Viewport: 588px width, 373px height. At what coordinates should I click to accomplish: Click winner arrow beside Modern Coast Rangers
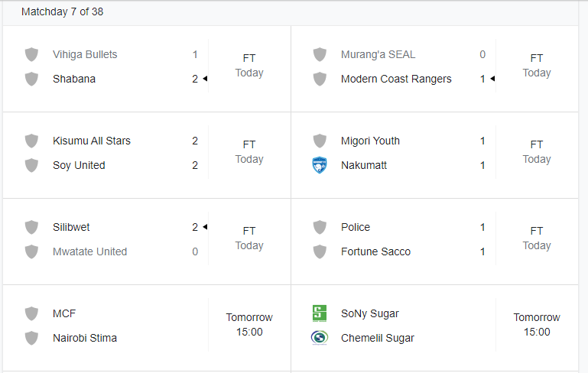(492, 79)
